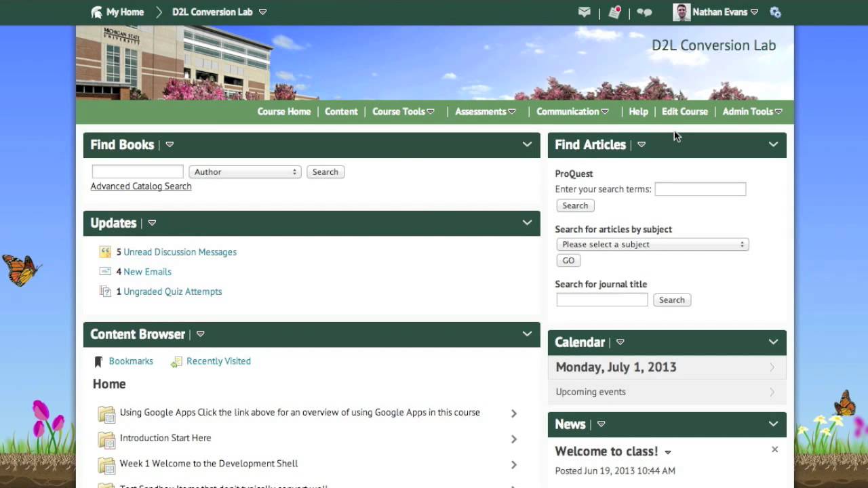Open the Nathan Evans user menu arrow
The image size is (868, 488).
[754, 12]
